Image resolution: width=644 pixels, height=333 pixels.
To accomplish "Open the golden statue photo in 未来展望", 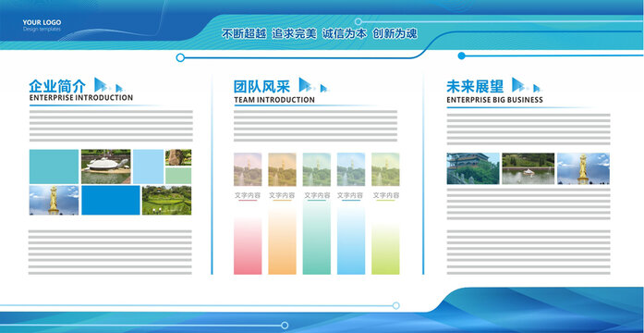I will [x=583, y=168].
